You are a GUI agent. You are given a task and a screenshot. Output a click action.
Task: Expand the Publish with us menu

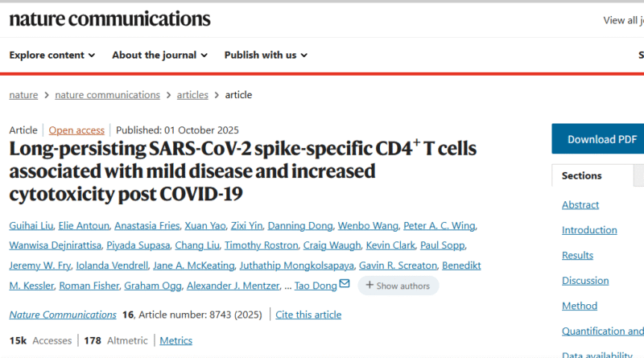(266, 55)
